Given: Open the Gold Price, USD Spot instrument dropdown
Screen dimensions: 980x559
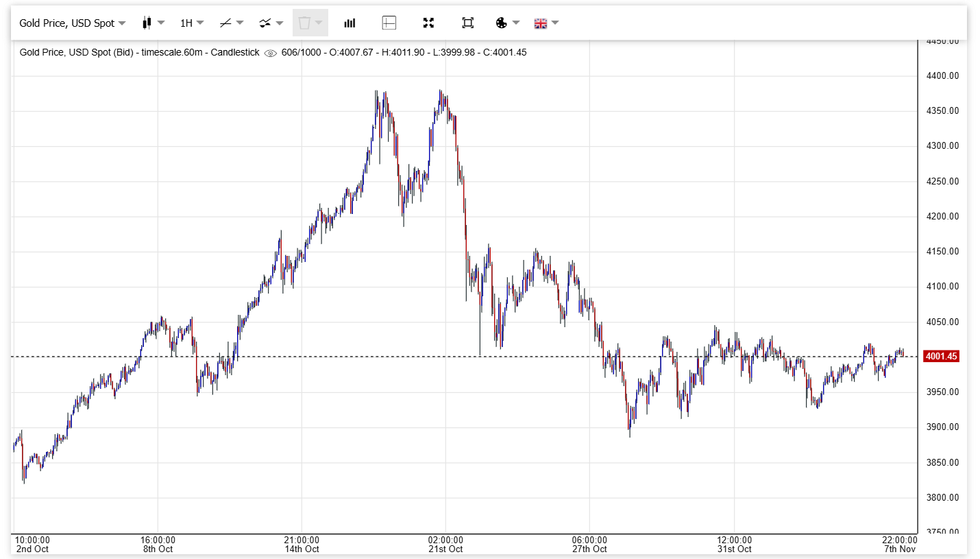Looking at the screenshot, I should pyautogui.click(x=72, y=23).
